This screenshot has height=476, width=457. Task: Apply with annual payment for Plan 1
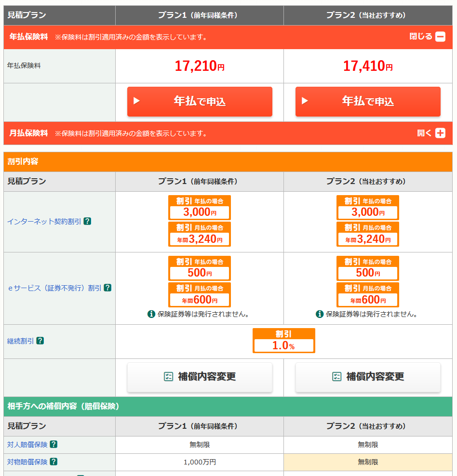[x=200, y=101]
